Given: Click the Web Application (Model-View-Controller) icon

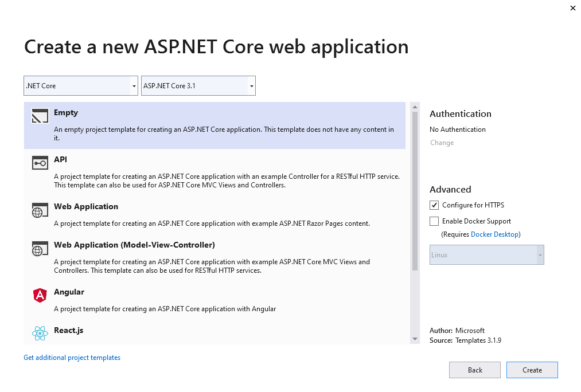Looking at the screenshot, I should pyautogui.click(x=40, y=248).
